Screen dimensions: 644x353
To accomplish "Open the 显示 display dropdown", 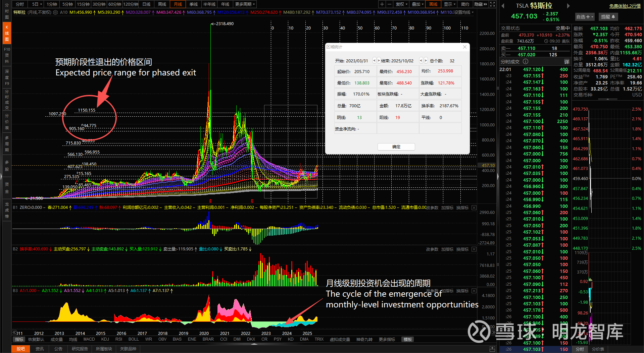I will (x=450, y=4).
